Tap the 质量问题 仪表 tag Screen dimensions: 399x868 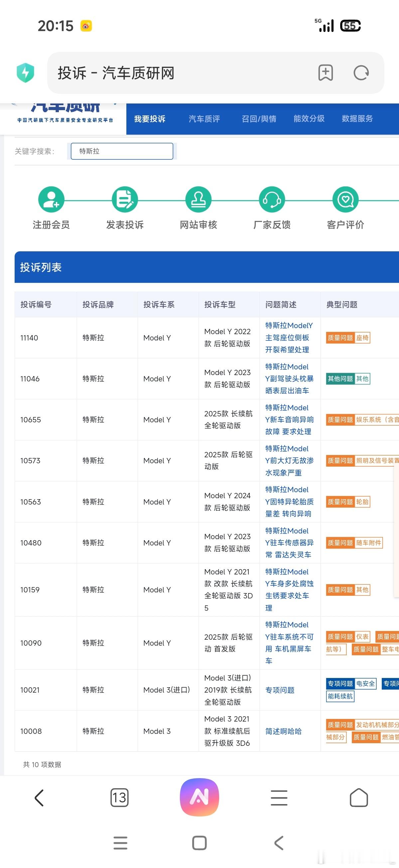coord(348,636)
